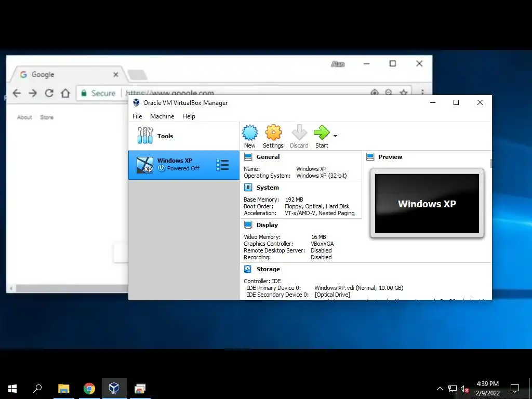This screenshot has width=532, height=399.
Task: Open the notification center icon
Action: [x=515, y=389]
